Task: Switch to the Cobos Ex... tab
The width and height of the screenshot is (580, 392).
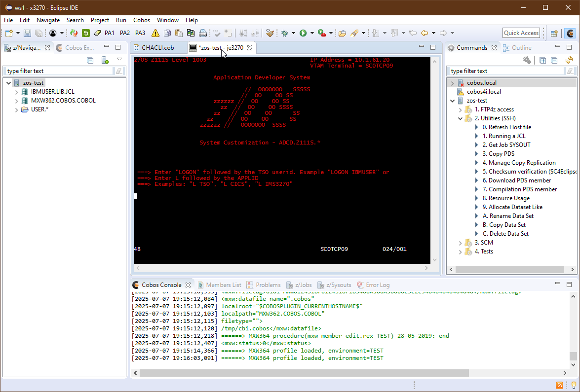Action: pos(75,48)
